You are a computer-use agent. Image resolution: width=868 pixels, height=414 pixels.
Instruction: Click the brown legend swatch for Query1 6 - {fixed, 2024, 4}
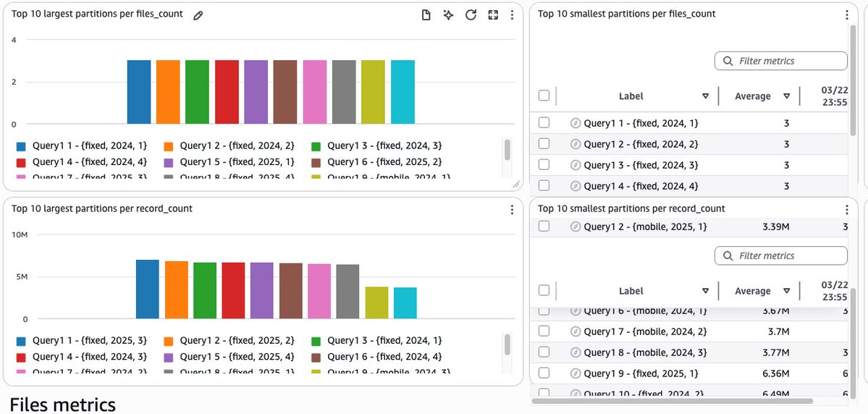click(x=316, y=358)
